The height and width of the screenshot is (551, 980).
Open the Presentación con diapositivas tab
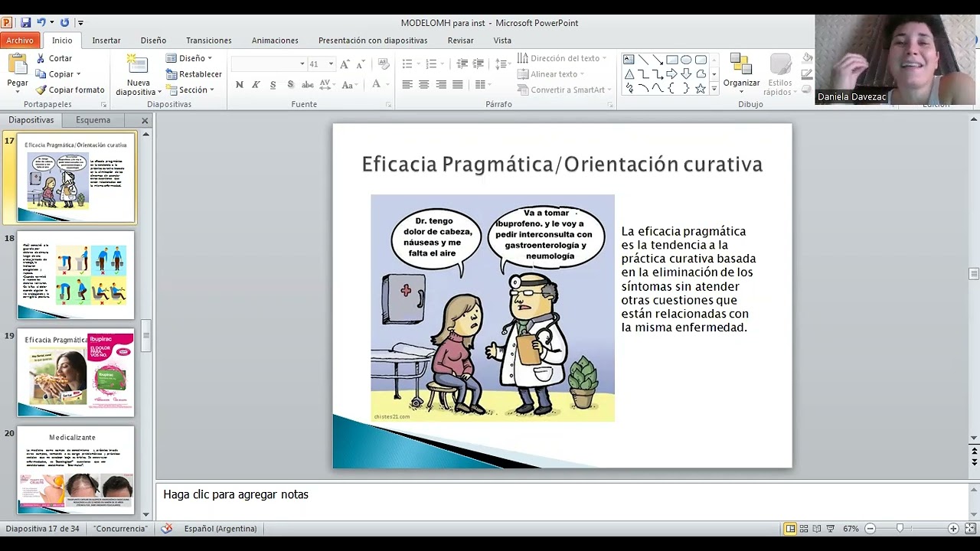[373, 41]
